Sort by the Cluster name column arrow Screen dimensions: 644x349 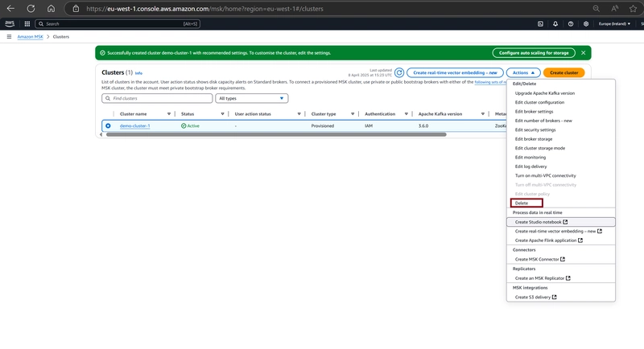169,114
